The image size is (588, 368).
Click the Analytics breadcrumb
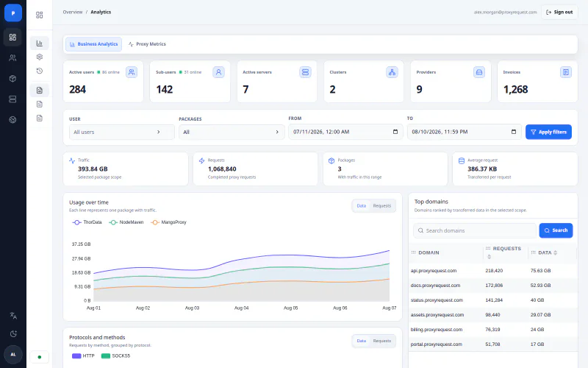pos(101,12)
